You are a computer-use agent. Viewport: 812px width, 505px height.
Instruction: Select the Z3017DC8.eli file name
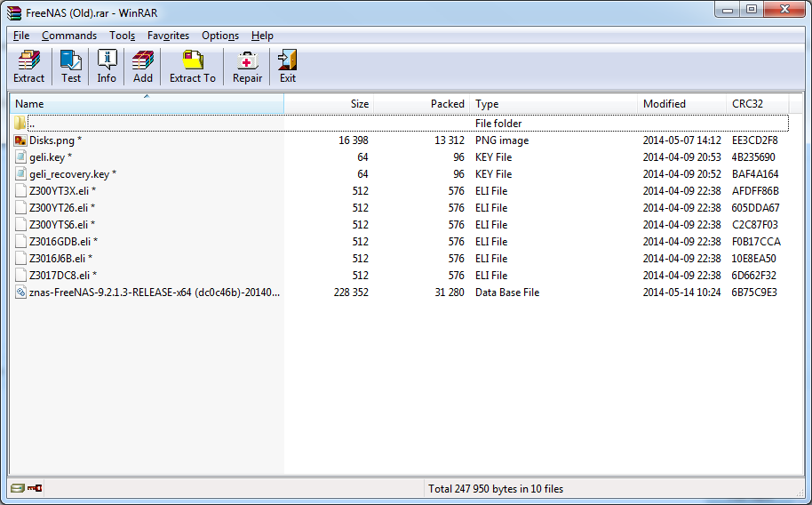coord(63,276)
